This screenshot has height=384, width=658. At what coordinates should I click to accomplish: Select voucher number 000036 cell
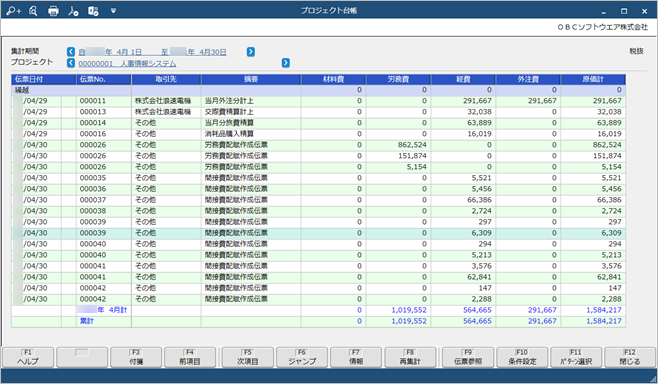coord(104,189)
